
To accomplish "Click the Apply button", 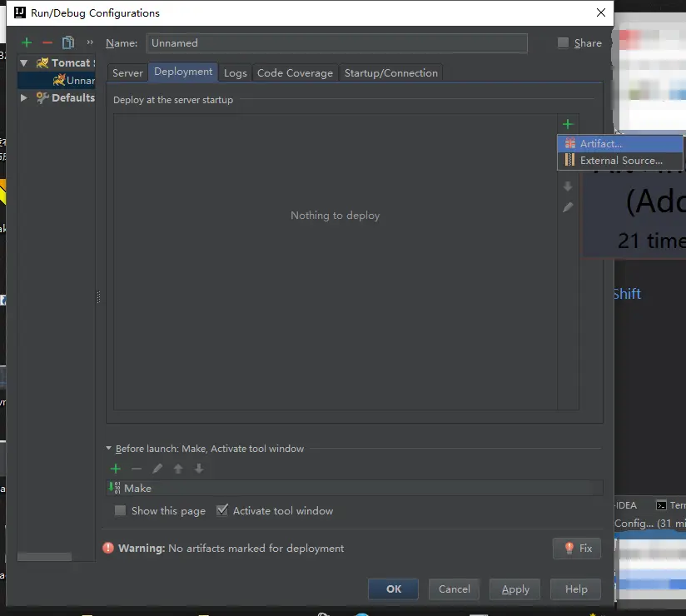I will pos(515,589).
